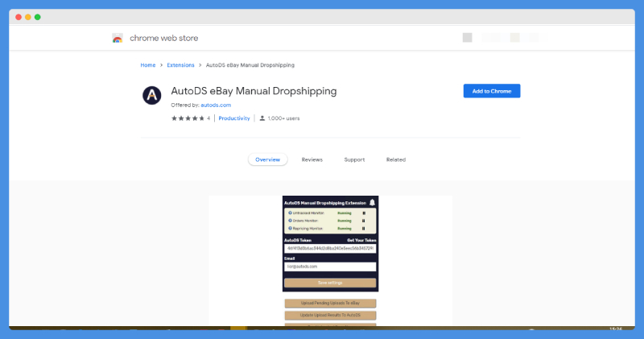
Task: Click Upload Pending Uploads To eBay button
Action: (x=330, y=304)
